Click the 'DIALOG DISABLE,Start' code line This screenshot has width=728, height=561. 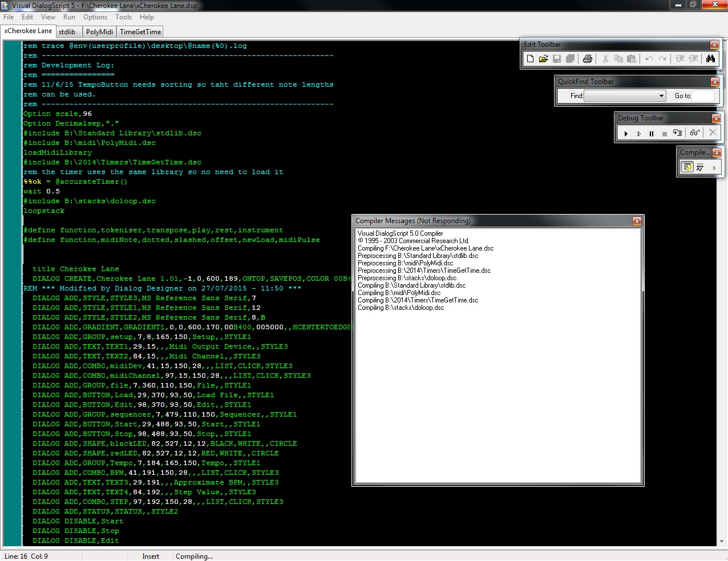78,521
